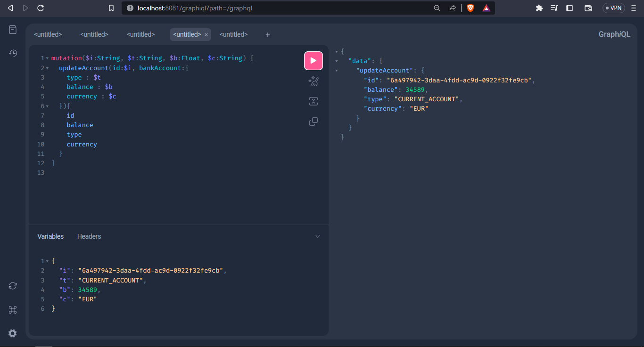Merge fragments into the query
The image size is (644, 347).
click(313, 101)
